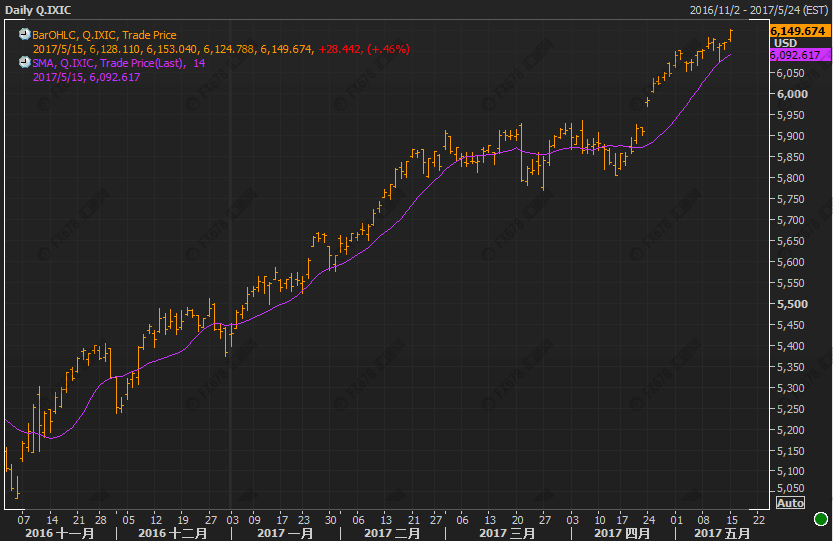The height and width of the screenshot is (541, 833).
Task: Click the 5,050 price axis label
Action: 792,488
